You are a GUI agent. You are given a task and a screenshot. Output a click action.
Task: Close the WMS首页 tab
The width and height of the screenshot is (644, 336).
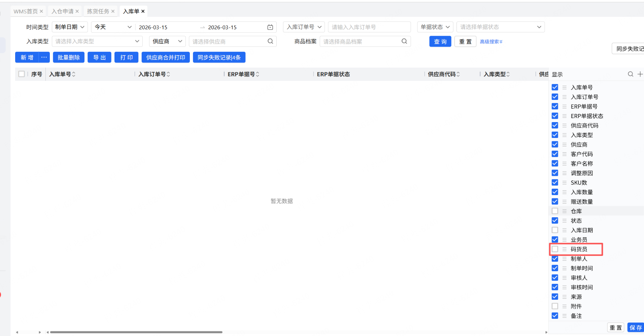tap(41, 11)
